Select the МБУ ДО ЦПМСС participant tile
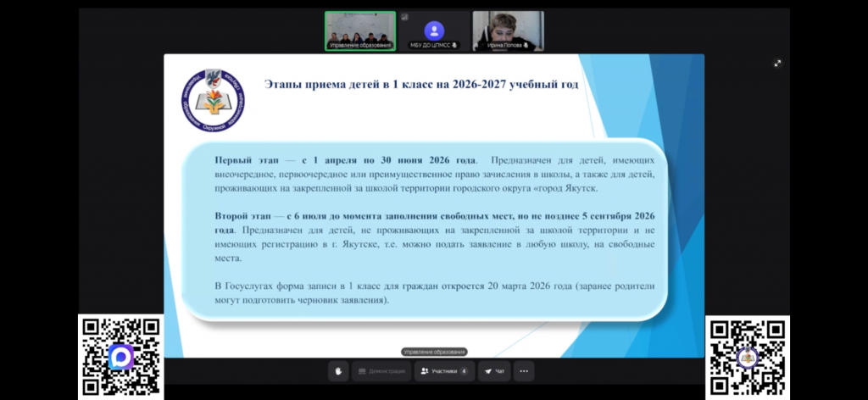The image size is (868, 400). click(434, 31)
